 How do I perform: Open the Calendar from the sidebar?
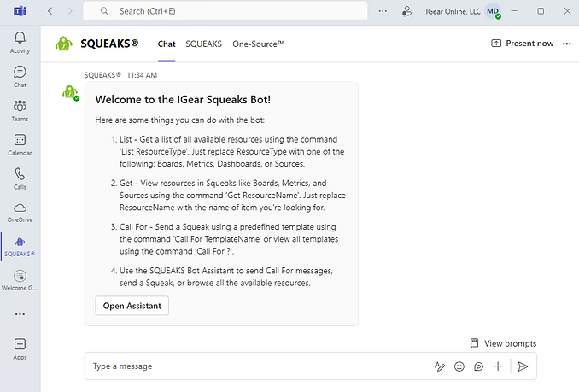click(x=20, y=144)
